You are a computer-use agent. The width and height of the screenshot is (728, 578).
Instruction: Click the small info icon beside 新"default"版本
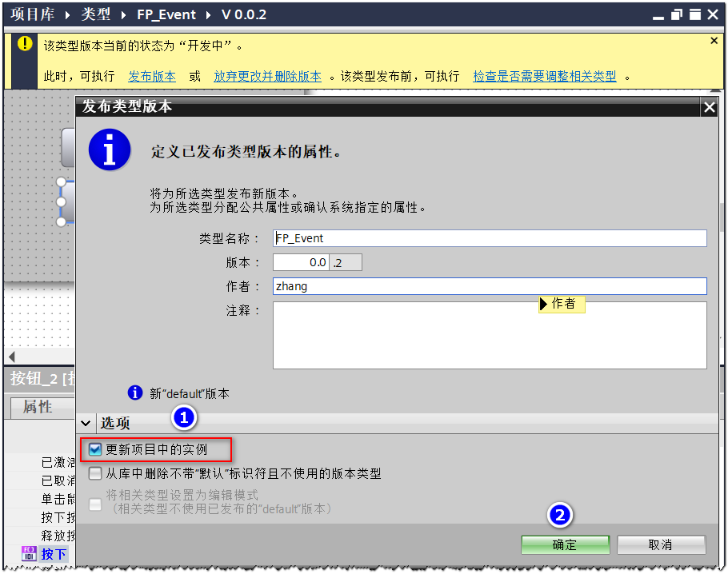135,393
